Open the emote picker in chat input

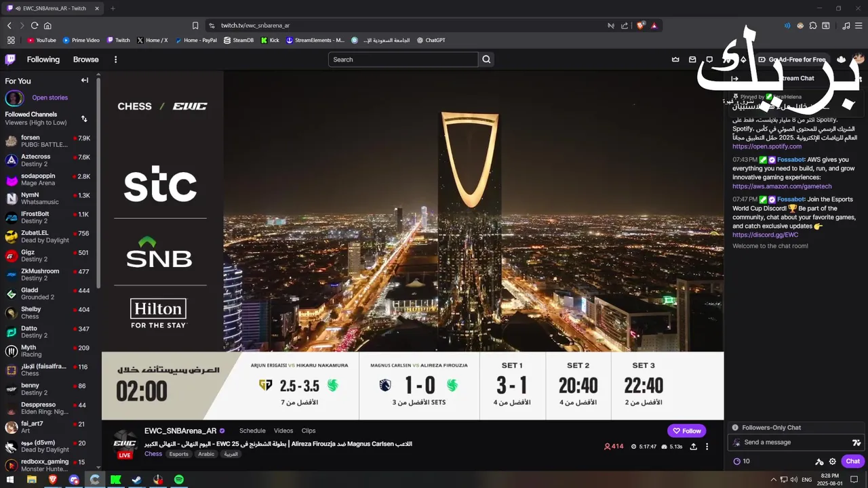point(856,443)
